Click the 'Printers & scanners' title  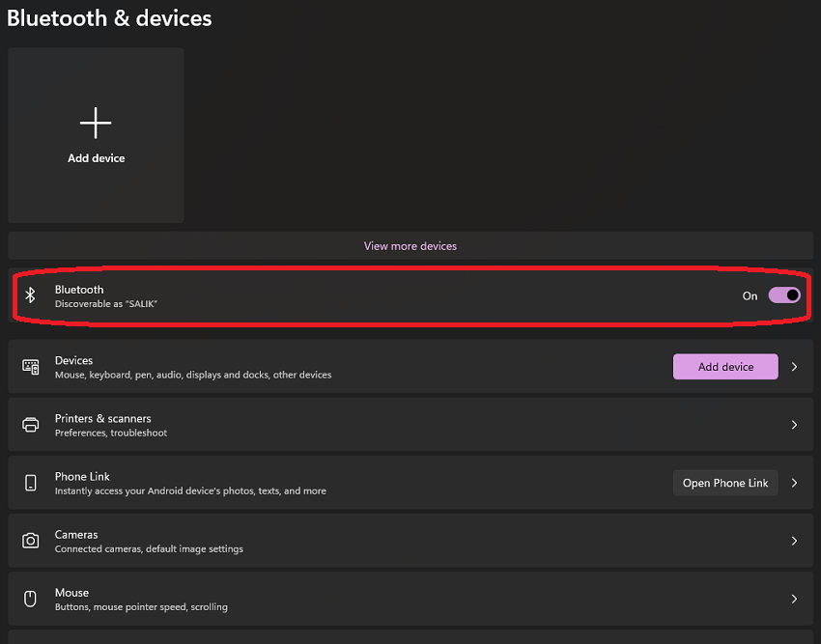coord(102,418)
